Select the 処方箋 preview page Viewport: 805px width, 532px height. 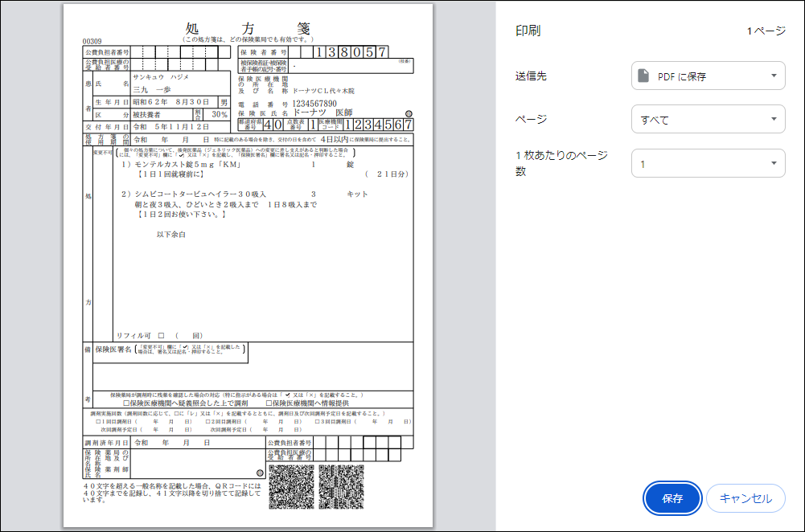(x=241, y=265)
